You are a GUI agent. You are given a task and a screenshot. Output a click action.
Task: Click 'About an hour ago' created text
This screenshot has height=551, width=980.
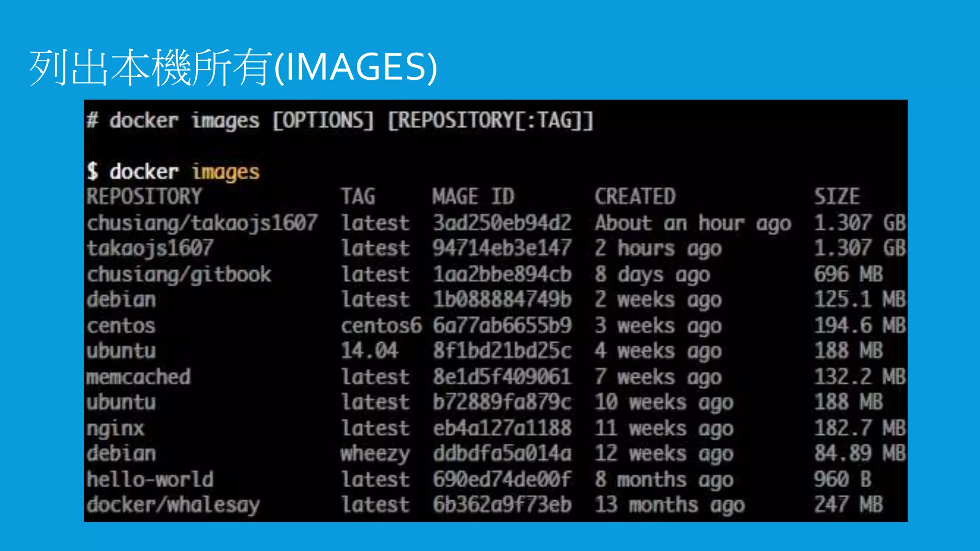692,223
